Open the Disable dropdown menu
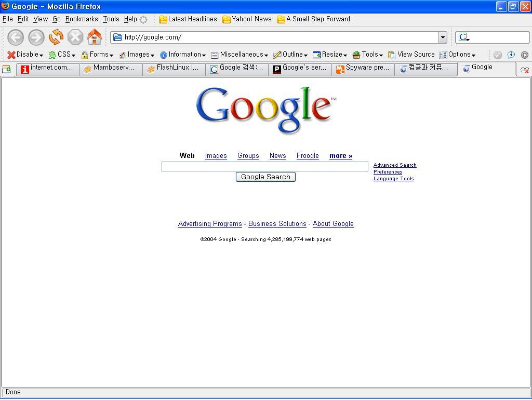The width and height of the screenshot is (532, 400). [25, 55]
